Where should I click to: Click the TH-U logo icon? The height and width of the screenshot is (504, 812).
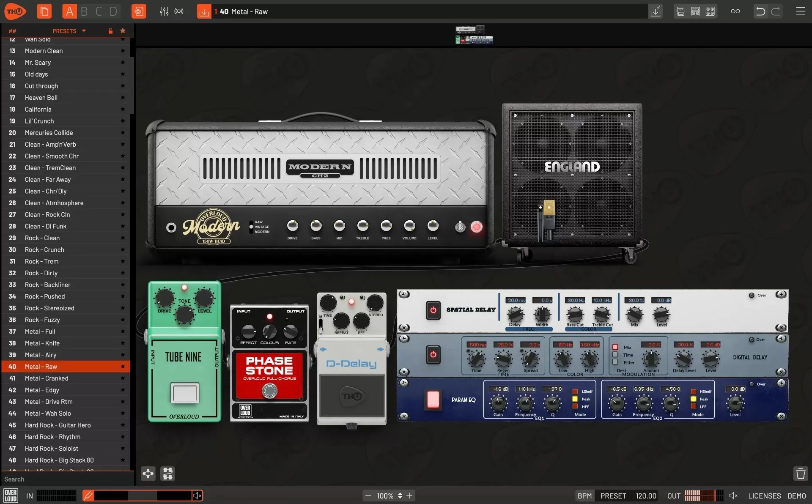click(15, 11)
